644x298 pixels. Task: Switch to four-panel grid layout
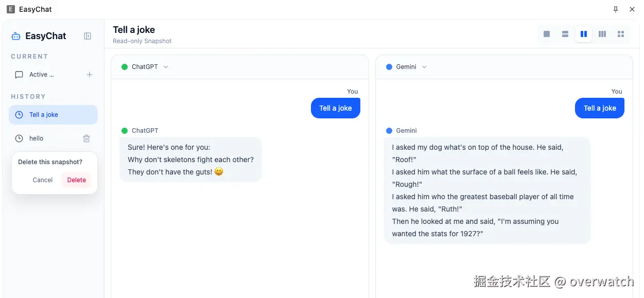[621, 34]
